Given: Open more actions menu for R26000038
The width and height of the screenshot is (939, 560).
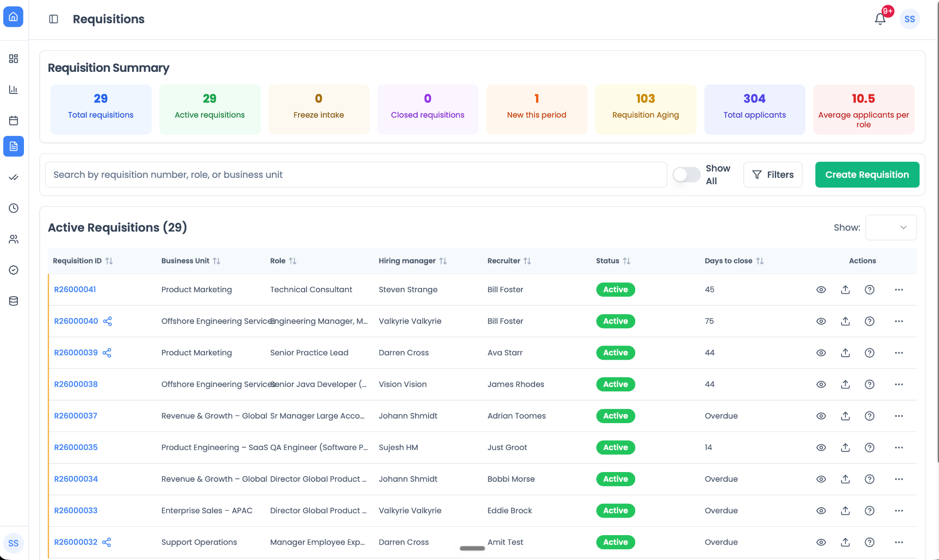Looking at the screenshot, I should point(899,385).
